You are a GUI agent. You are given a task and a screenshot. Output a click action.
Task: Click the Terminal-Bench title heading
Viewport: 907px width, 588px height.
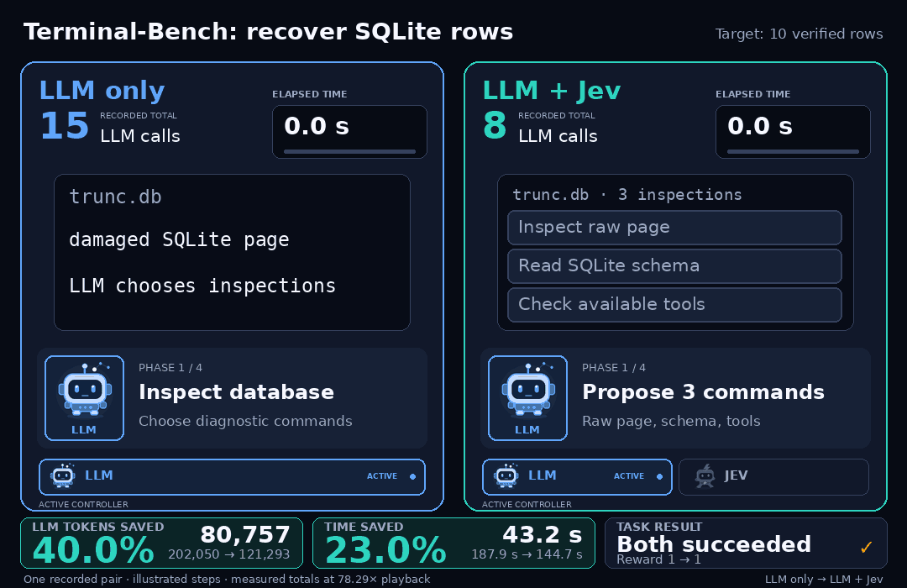(x=268, y=32)
